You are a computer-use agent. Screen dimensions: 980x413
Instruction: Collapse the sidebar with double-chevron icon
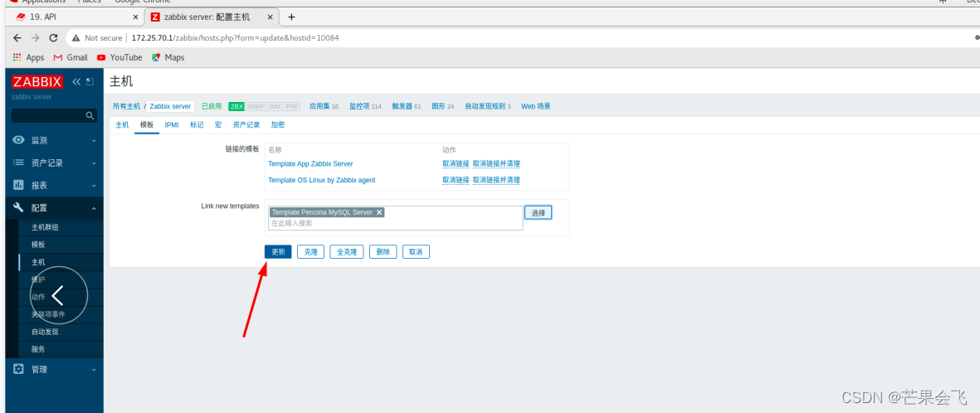tap(77, 81)
